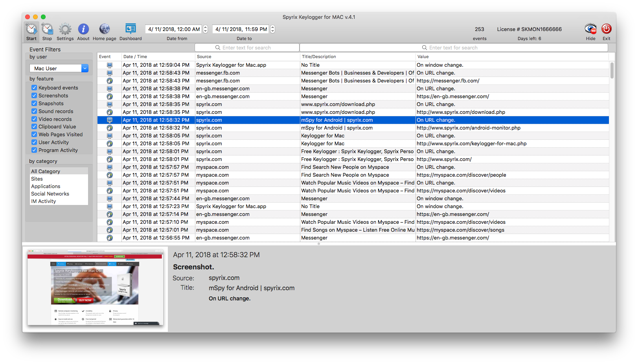The image size is (638, 364).
Task: Click magnifier icon in Value search field
Action: tap(425, 48)
